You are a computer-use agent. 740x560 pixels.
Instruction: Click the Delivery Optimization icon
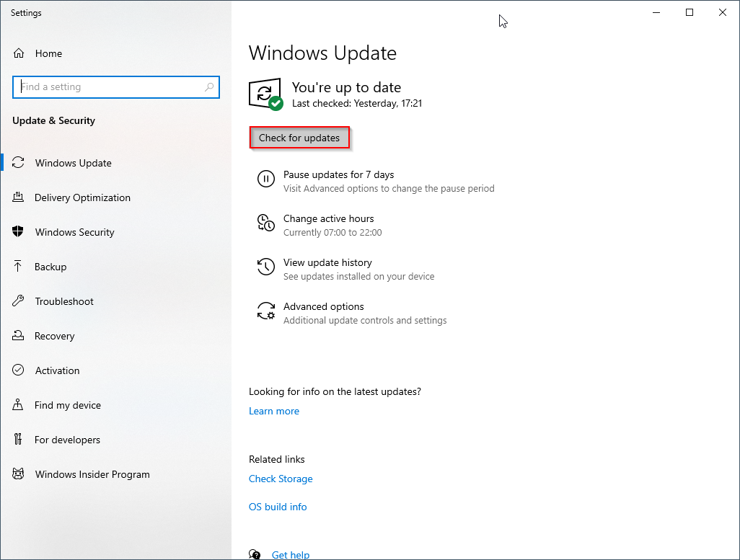tap(18, 197)
